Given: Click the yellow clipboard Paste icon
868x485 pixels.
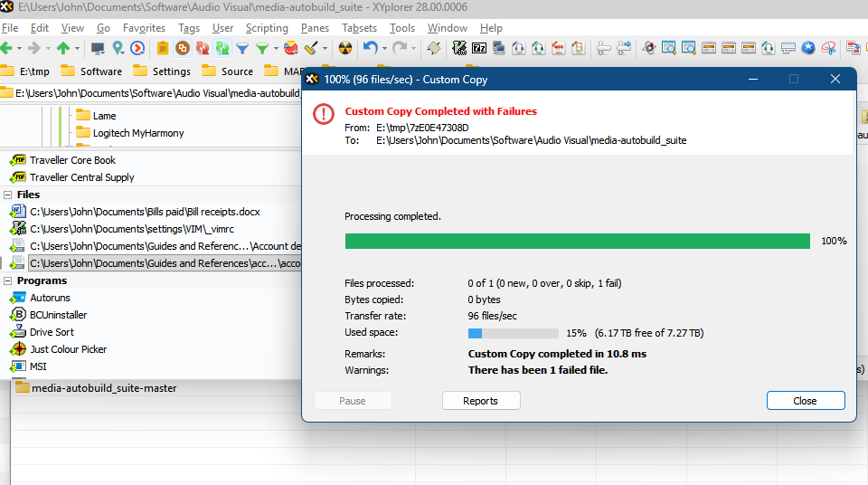Looking at the screenshot, I should coord(162,48).
